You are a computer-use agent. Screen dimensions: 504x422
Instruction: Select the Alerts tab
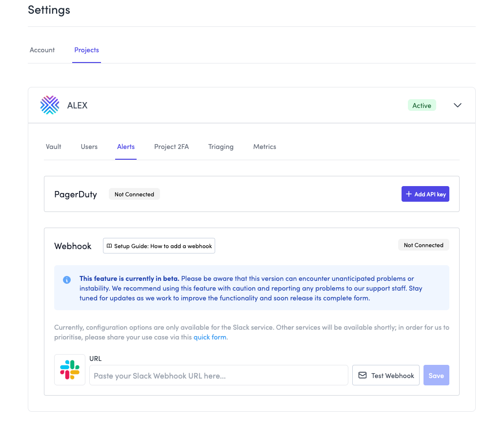coord(126,147)
